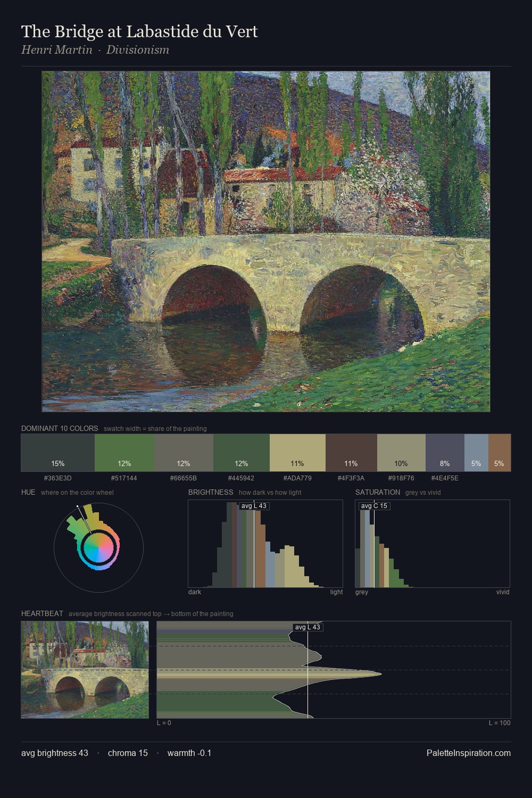Click the hex code #445942
Image resolution: width=532 pixels, height=798 pixels.
pos(241,478)
